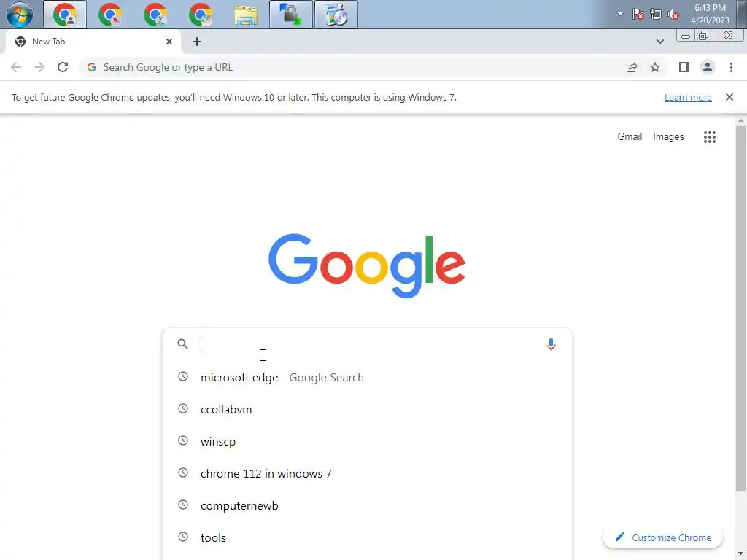Open the profile avatar menu
The width and height of the screenshot is (747, 560).
(708, 67)
